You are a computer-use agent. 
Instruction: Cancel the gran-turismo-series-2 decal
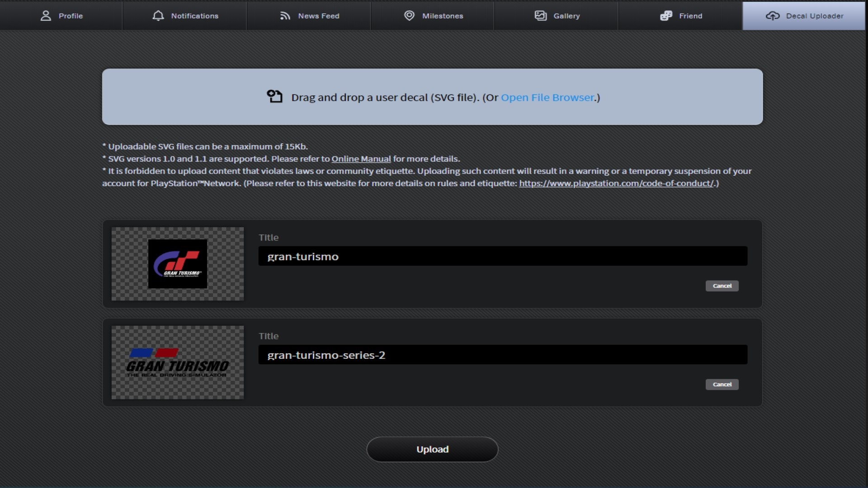[x=722, y=385]
